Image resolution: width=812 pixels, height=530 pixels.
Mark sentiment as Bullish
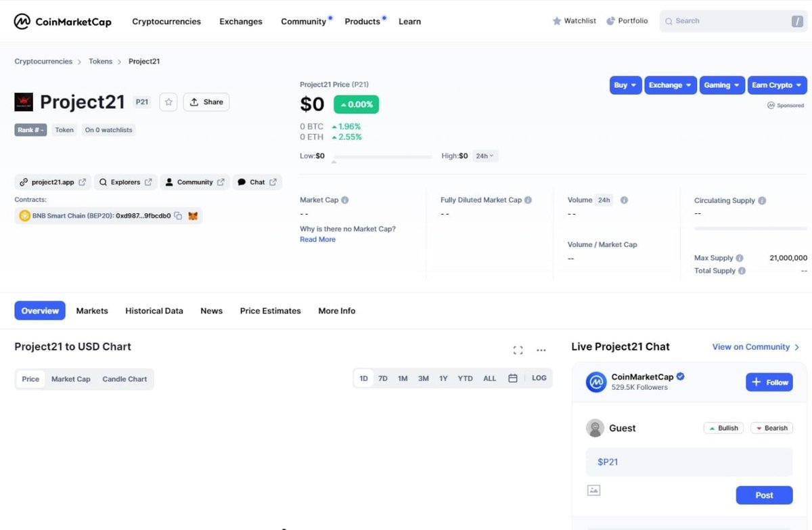723,428
